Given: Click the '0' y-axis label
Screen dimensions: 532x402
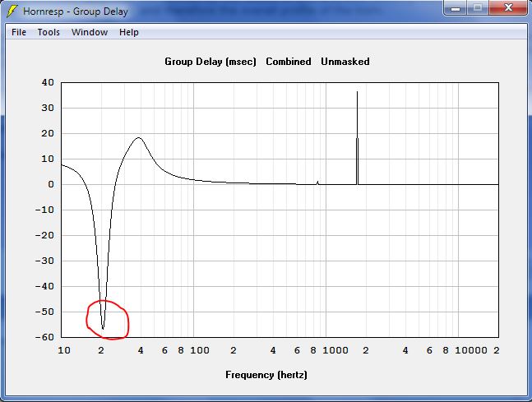Looking at the screenshot, I should tap(51, 184).
